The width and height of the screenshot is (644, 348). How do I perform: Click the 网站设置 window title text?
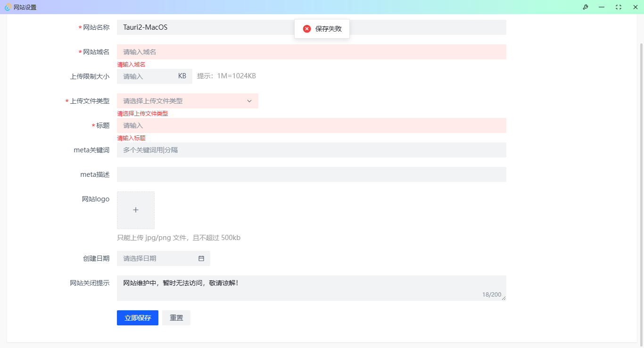[x=25, y=7]
